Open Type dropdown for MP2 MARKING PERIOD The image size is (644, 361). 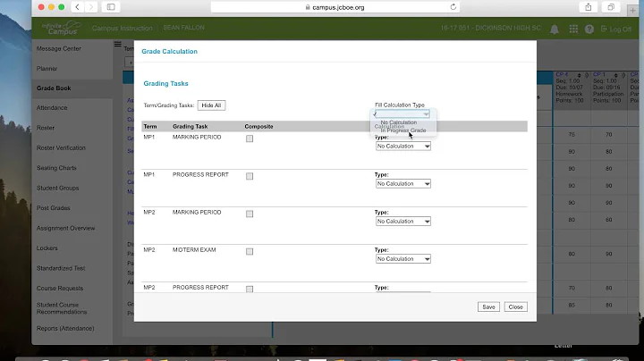coord(402,221)
